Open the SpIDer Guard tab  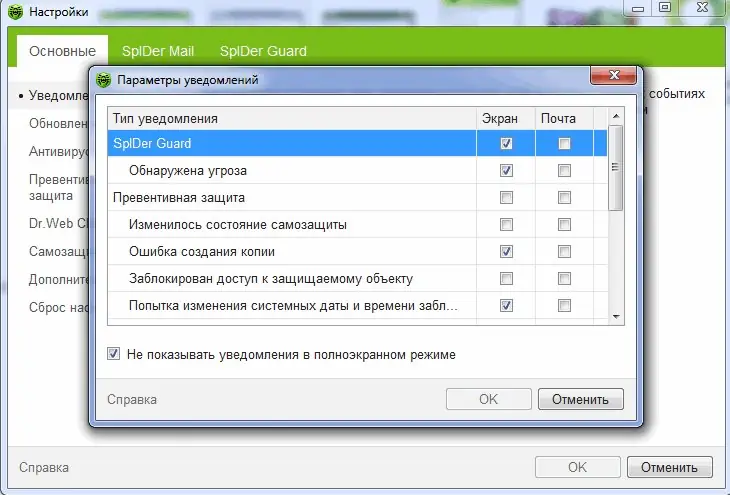(263, 51)
